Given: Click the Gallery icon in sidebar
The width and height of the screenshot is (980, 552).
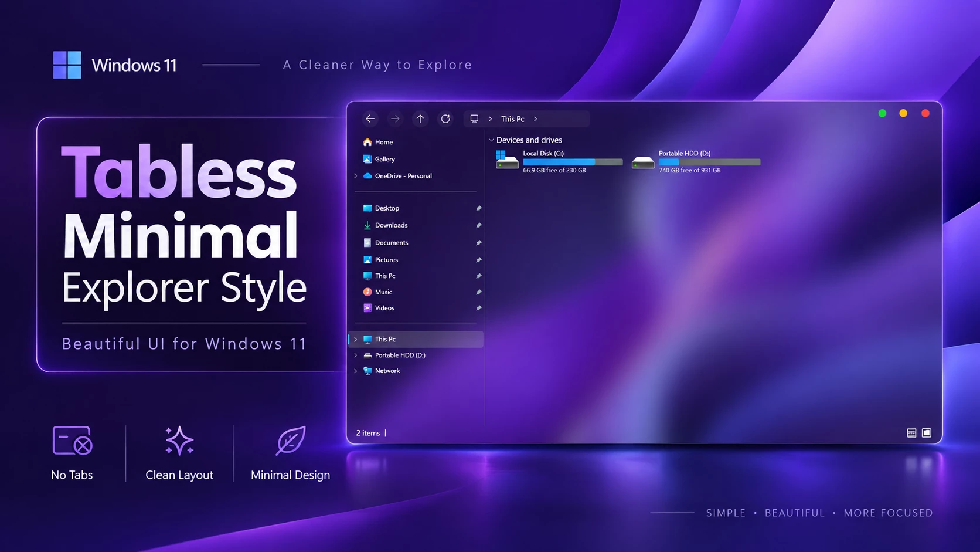Looking at the screenshot, I should [367, 159].
